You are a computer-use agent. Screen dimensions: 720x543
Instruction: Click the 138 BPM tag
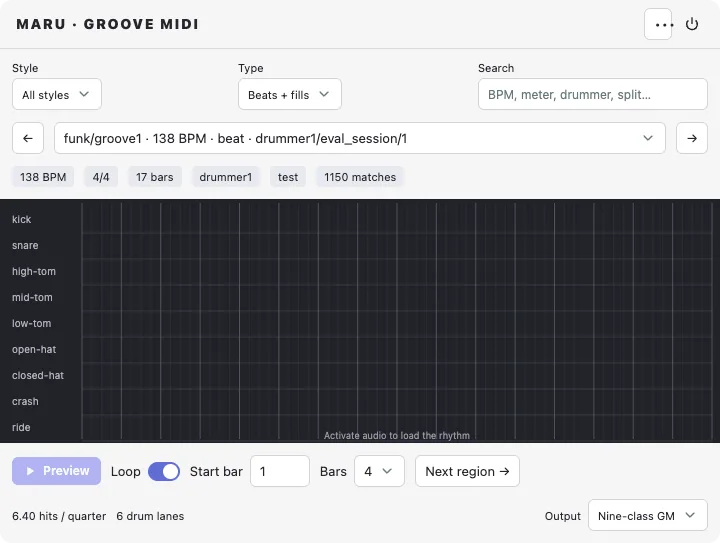pos(43,177)
